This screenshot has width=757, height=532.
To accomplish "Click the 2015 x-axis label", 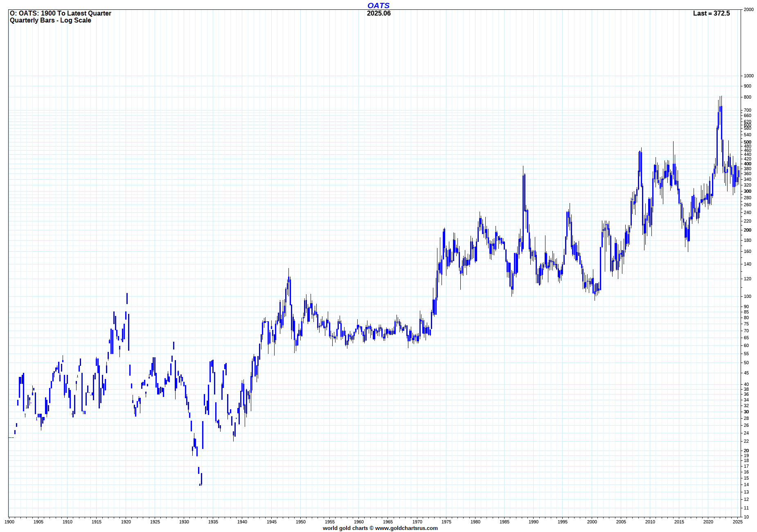I will point(679,522).
